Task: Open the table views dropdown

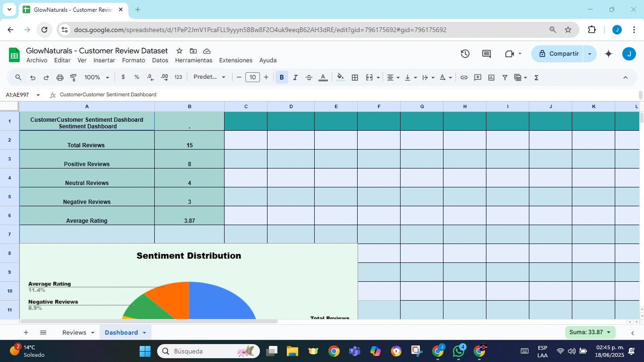Action: tap(520, 77)
